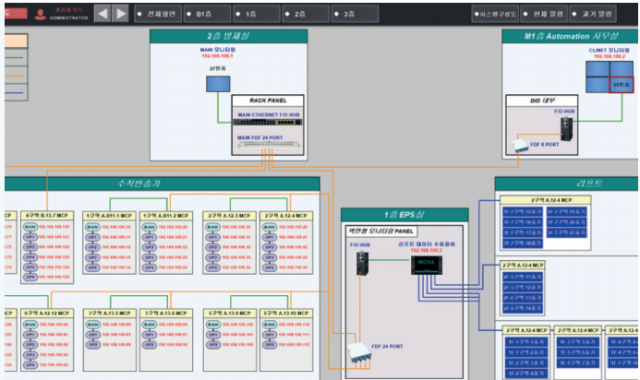The width and height of the screenshot is (640, 380).
Task: Select OP3 node at 192.168.100.33
Action: point(213,257)
